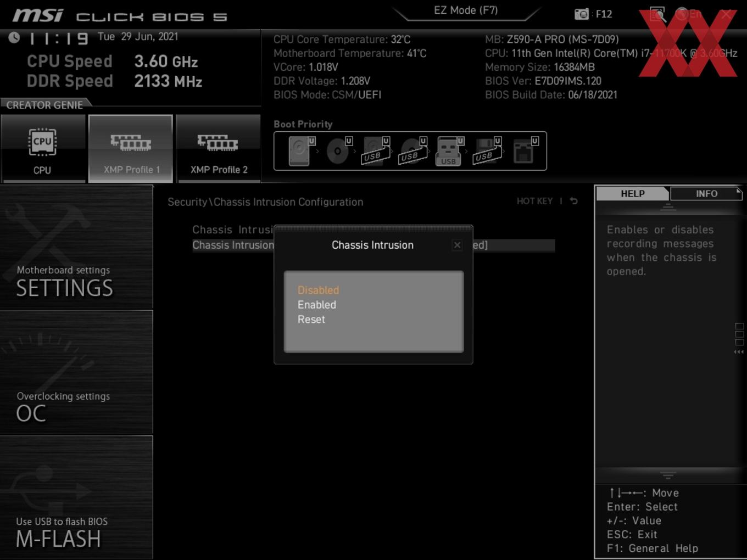747x560 pixels.
Task: Select the USB floppy boot icon
Action: pyautogui.click(x=487, y=151)
